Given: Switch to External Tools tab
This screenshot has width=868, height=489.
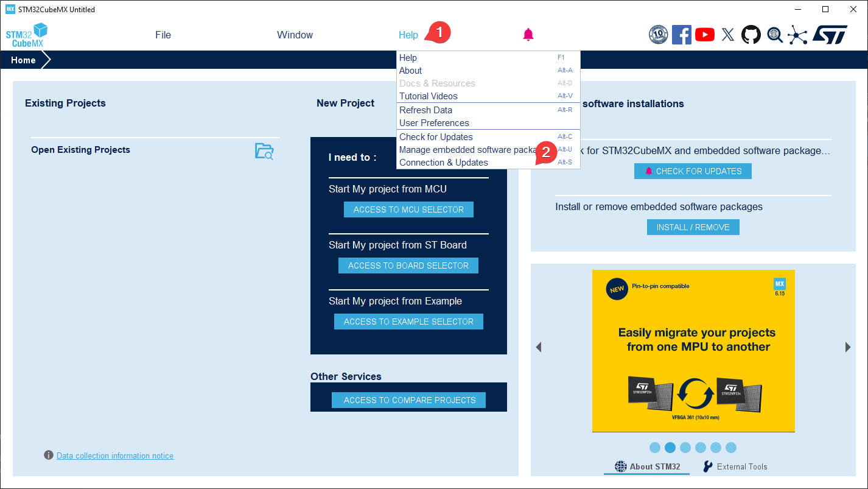Looking at the screenshot, I should tap(735, 466).
